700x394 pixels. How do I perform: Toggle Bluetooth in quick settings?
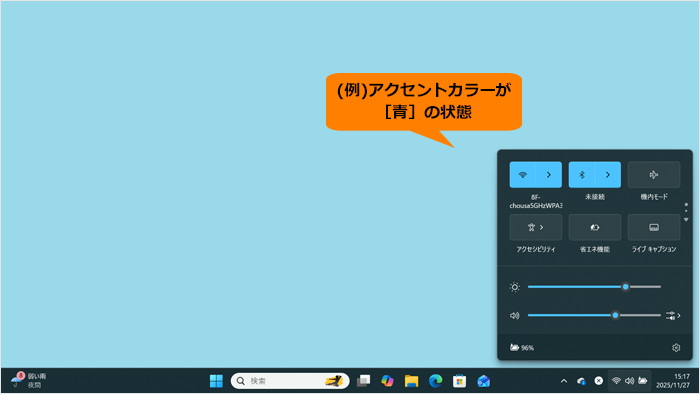[x=581, y=175]
